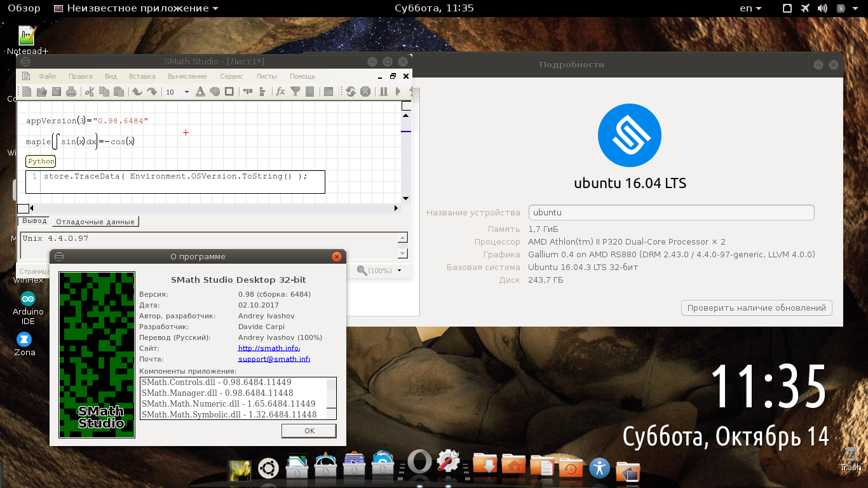This screenshot has width=868, height=488.
Task: Expand the zoom (100%) dropdown in status bar
Action: point(399,271)
